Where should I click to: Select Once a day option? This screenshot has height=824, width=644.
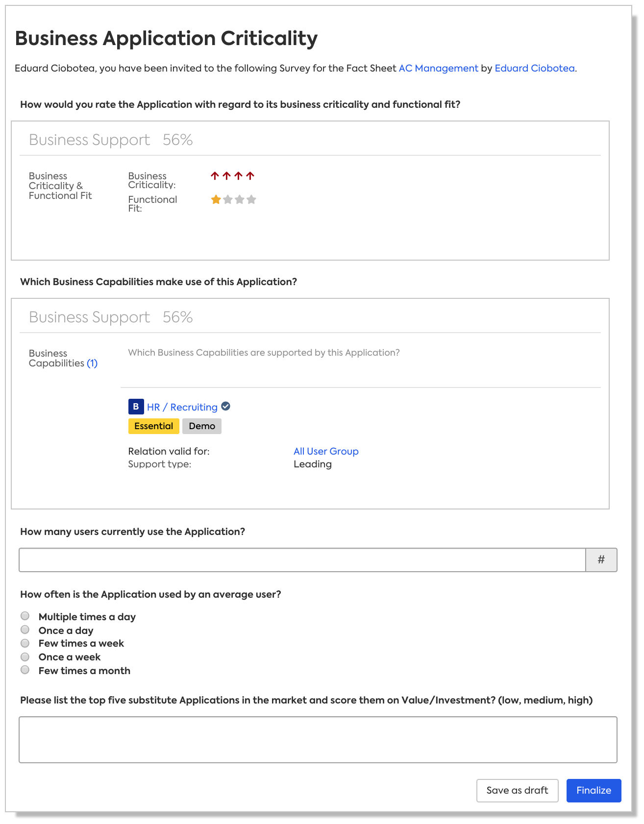point(25,630)
